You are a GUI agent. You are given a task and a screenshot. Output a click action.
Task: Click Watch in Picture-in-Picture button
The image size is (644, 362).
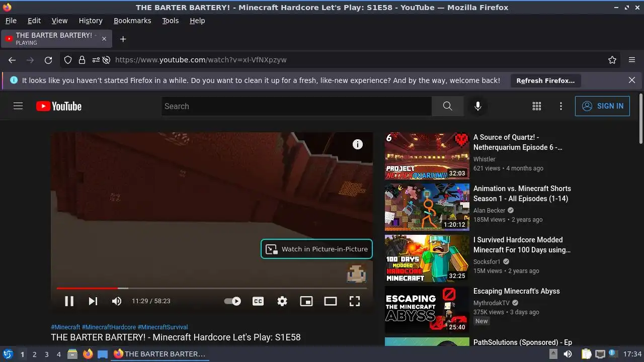click(x=317, y=249)
